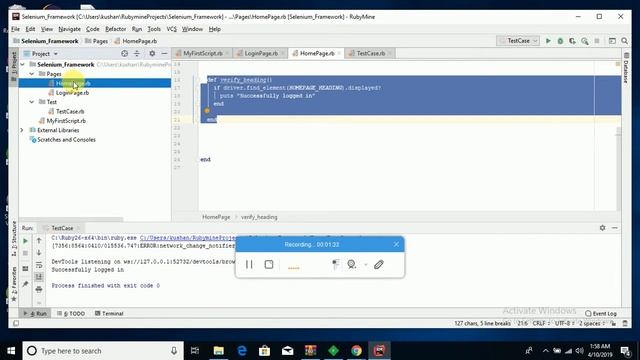The image size is (640, 360).
Task: Click verify_heading in the breadcrumb bar
Action: pyautogui.click(x=259, y=217)
